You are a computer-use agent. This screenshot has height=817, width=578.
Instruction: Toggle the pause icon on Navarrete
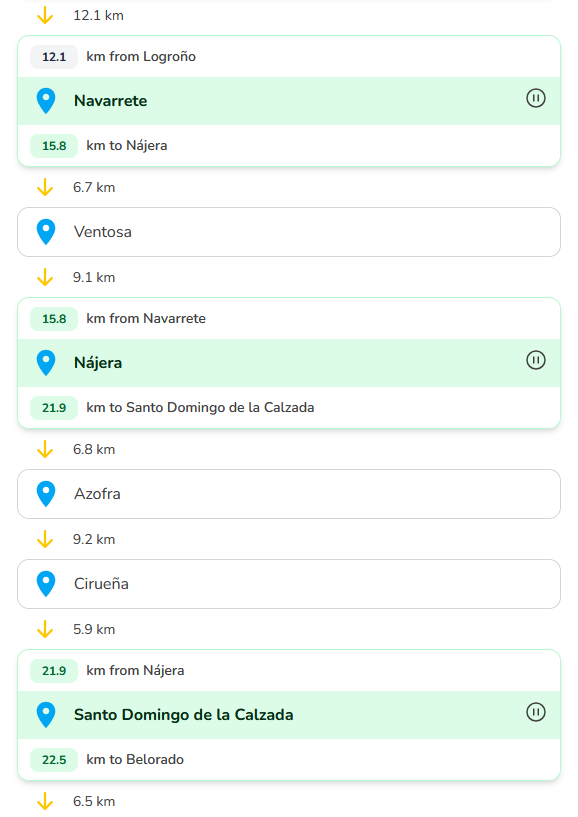point(537,98)
